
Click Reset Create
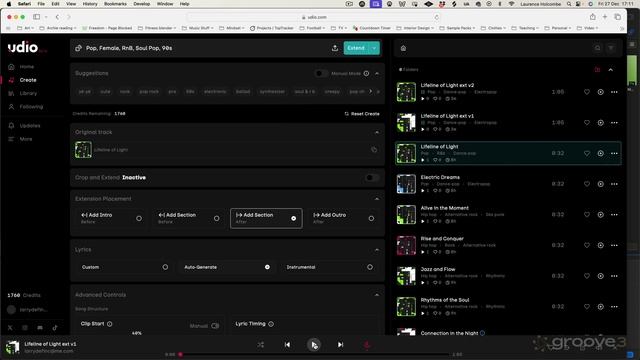[362, 114]
